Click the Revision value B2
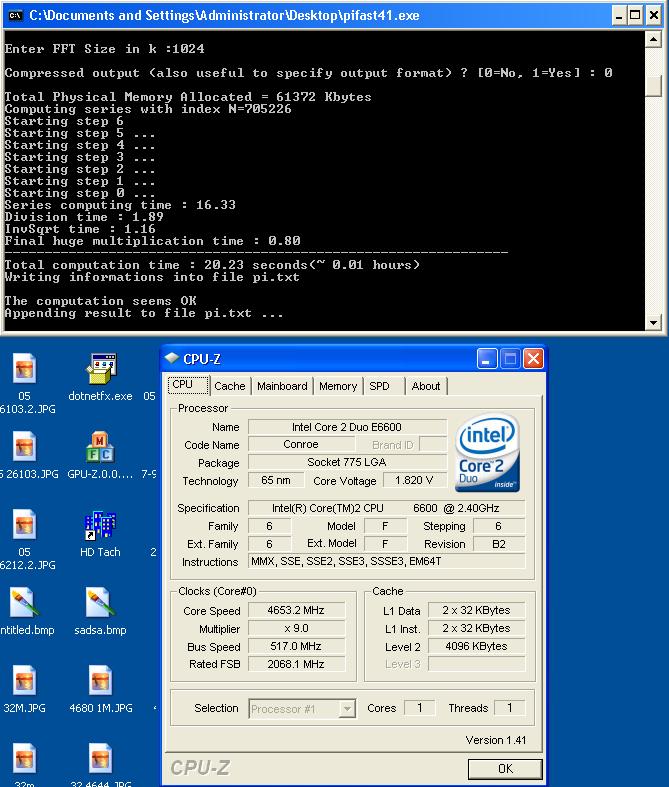The height and width of the screenshot is (787, 669). point(499,544)
